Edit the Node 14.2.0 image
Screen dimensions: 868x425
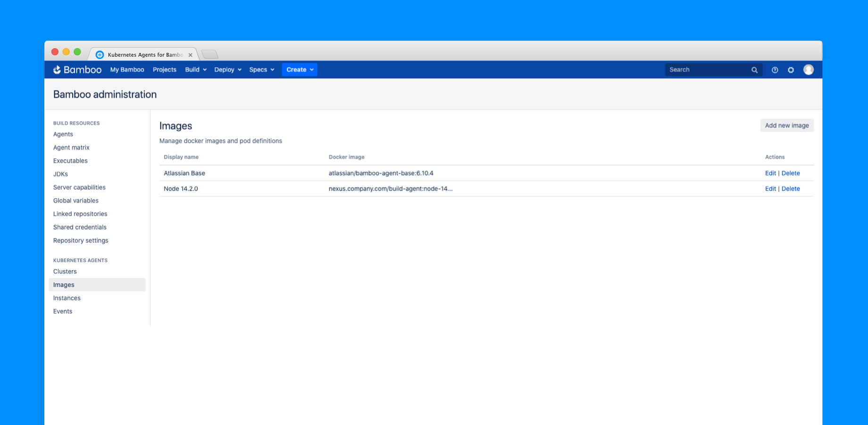tap(770, 189)
